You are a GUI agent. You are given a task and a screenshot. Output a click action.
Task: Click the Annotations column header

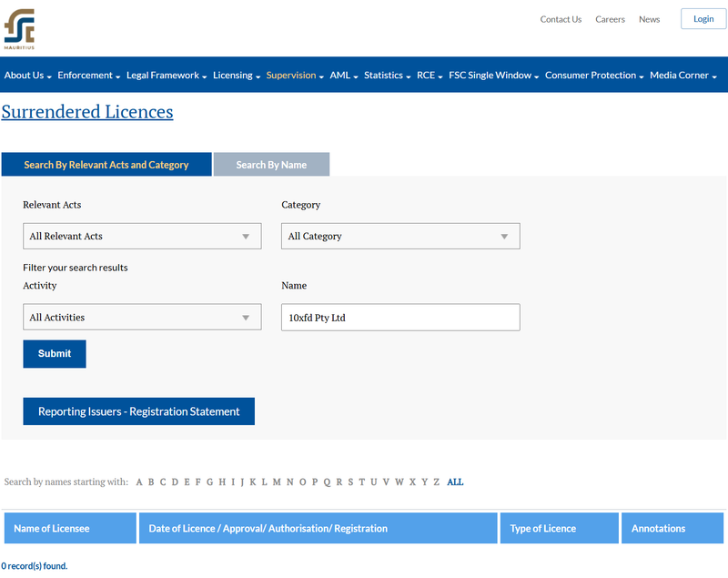pyautogui.click(x=672, y=528)
